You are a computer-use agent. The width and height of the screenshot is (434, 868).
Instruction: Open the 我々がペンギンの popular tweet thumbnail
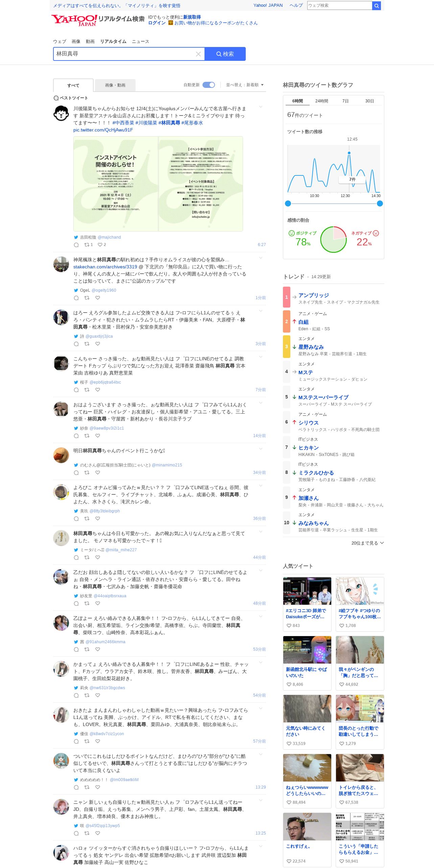[x=360, y=650]
